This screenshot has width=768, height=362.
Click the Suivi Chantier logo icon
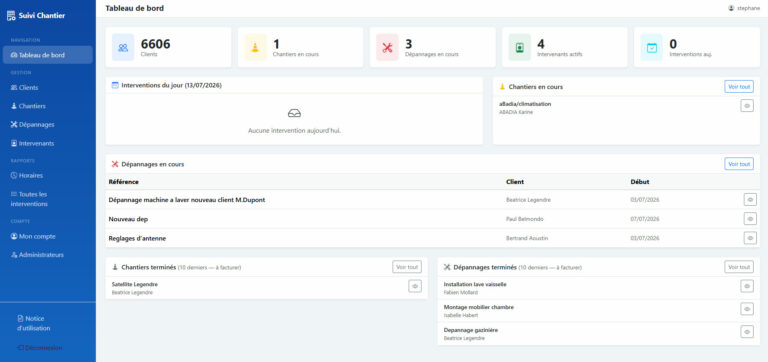click(11, 16)
